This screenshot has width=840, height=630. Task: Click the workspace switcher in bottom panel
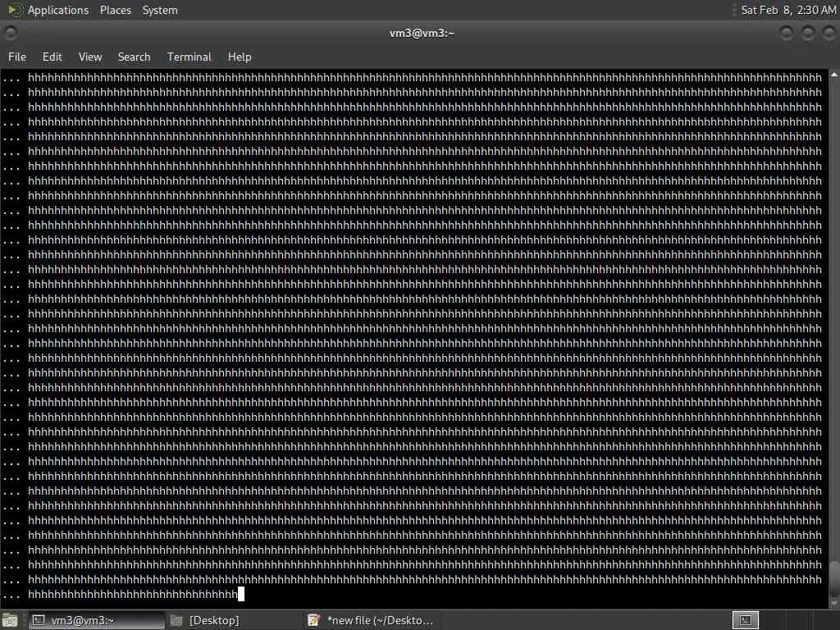click(x=746, y=620)
